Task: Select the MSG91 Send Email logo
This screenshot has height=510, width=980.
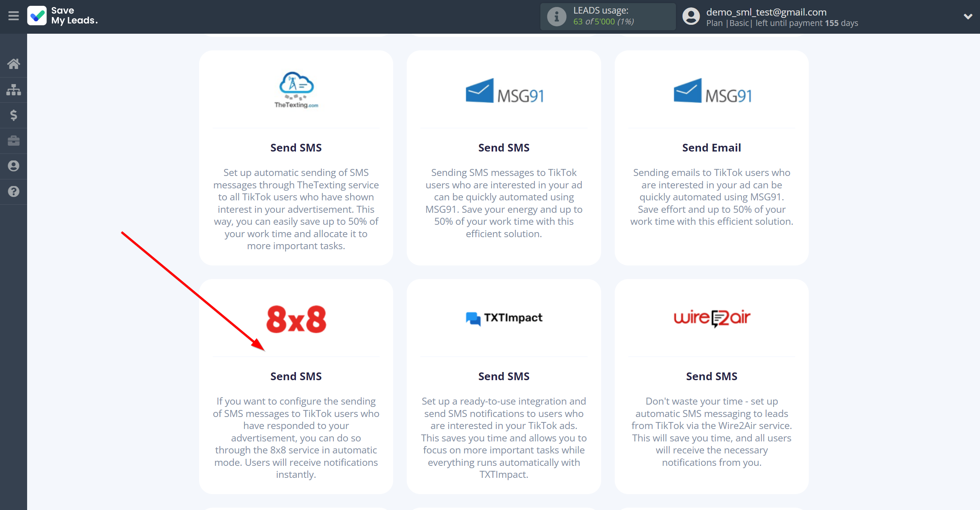Action: coord(712,91)
